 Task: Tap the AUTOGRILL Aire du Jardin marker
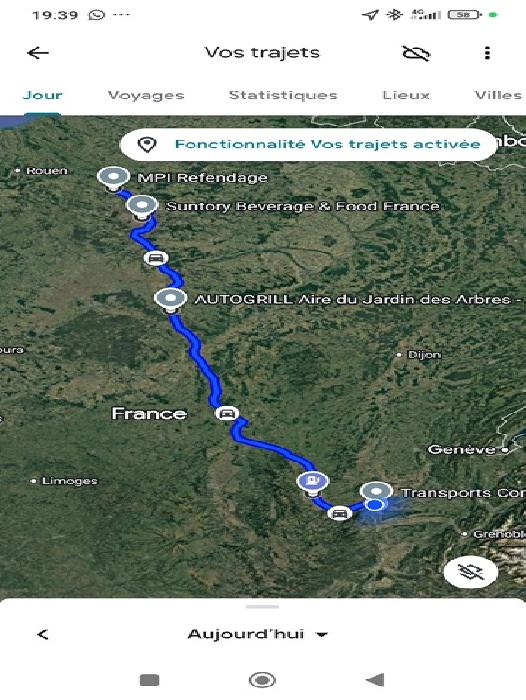pos(171,300)
